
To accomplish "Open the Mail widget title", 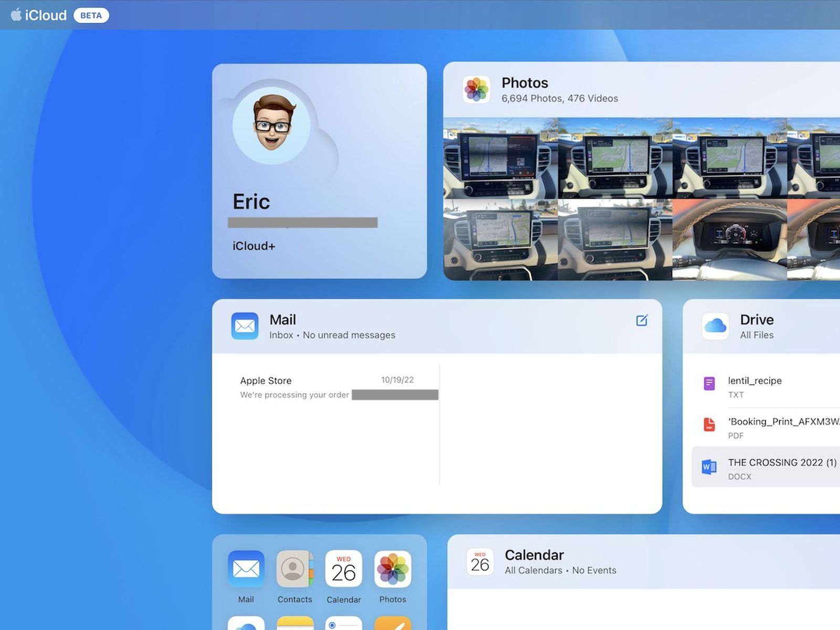I will (282, 320).
